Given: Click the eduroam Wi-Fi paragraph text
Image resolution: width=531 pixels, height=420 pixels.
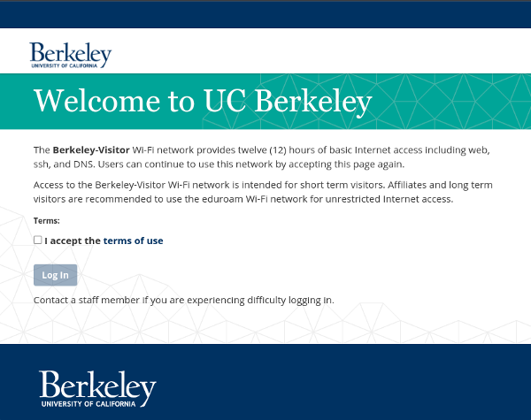Looking at the screenshot, I should [x=263, y=192].
